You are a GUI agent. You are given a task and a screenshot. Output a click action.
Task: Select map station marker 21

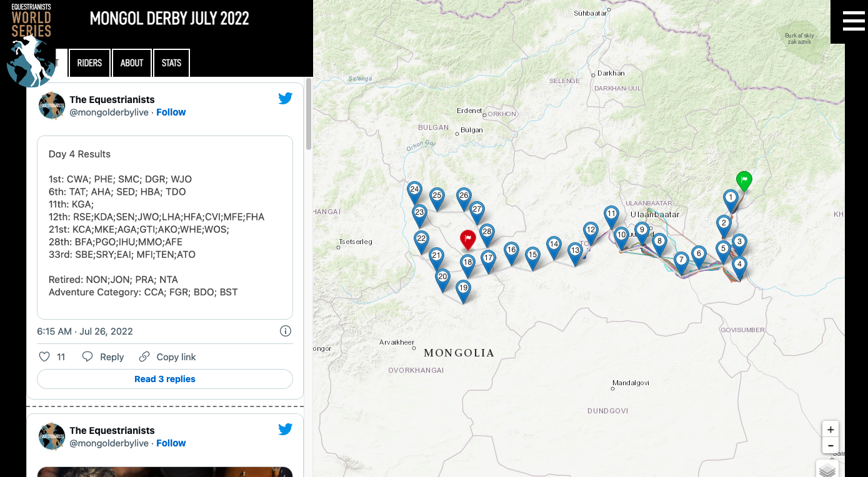point(436,259)
